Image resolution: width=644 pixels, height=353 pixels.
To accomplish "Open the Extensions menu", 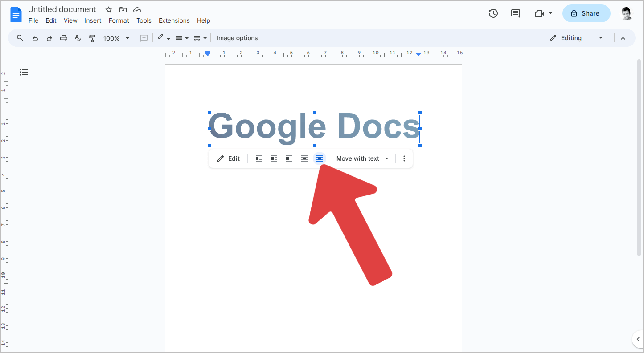I will coord(174,20).
